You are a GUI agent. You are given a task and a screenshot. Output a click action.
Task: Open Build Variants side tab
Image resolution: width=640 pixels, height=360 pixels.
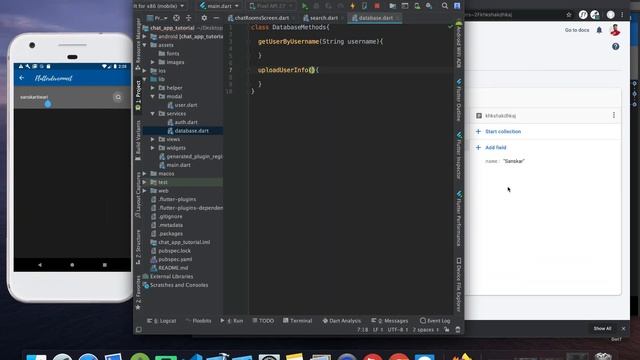click(138, 140)
